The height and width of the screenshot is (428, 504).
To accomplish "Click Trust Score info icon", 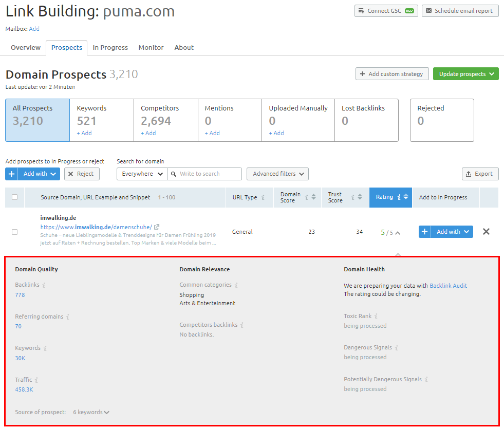I will coord(352,197).
